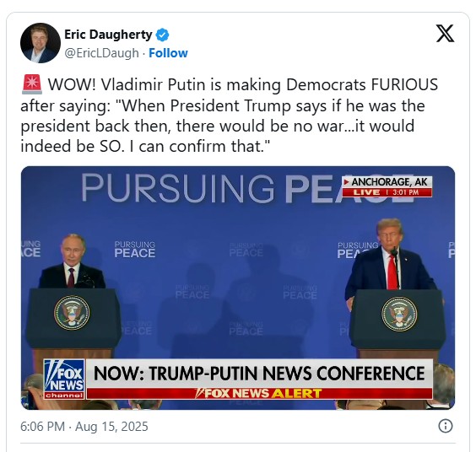Image resolution: width=476 pixels, height=452 pixels.
Task: Open the 6:06 PM Aug 15, 2025 timestamp
Action: (x=84, y=426)
